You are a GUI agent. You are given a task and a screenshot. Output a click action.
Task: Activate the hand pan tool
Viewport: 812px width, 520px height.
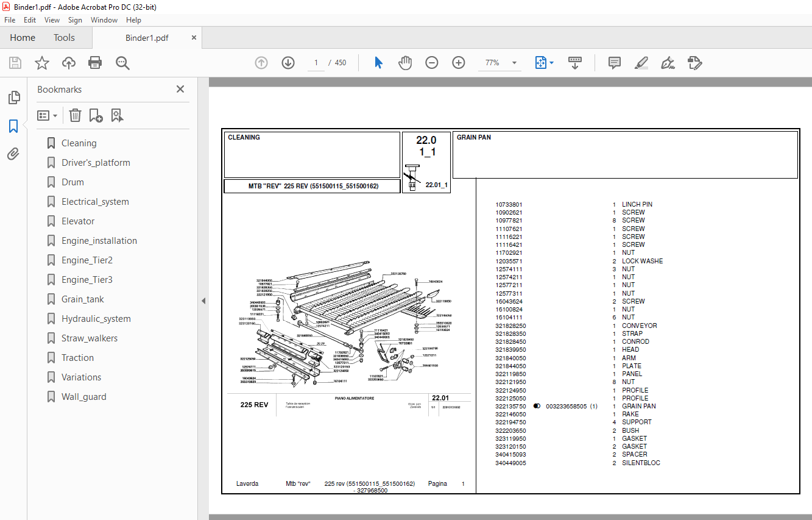coord(405,63)
